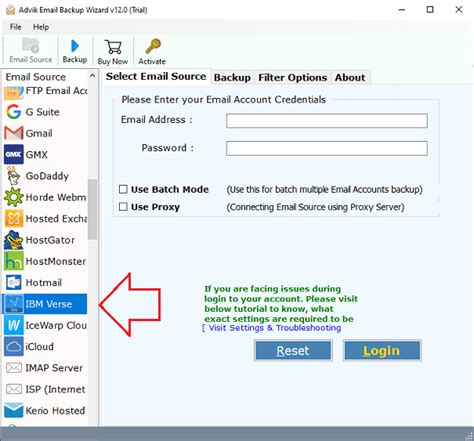Select the iCloud cloud icon
This screenshot has width=474, height=441.
pyautogui.click(x=14, y=346)
